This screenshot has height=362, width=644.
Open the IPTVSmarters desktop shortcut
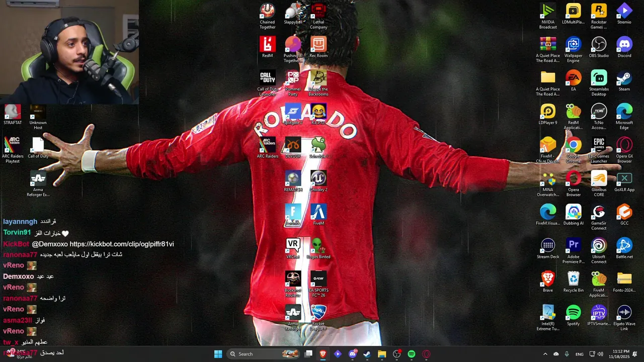point(599,316)
